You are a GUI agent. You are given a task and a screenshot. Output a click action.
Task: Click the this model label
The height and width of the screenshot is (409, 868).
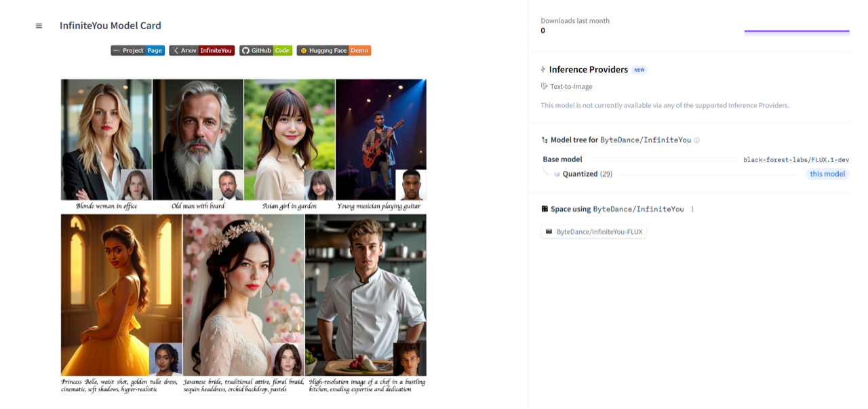click(x=828, y=174)
